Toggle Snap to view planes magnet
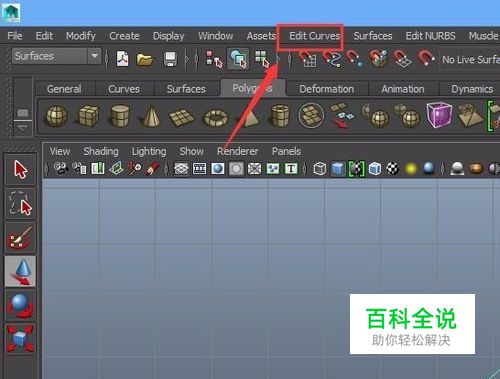This screenshot has width=500, height=379. (402, 59)
